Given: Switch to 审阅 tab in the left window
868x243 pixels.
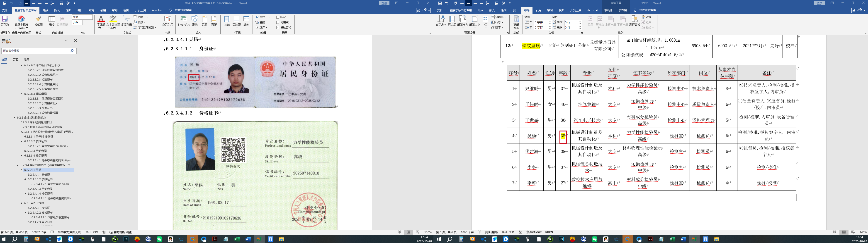Looking at the screenshot, I should tap(114, 10).
